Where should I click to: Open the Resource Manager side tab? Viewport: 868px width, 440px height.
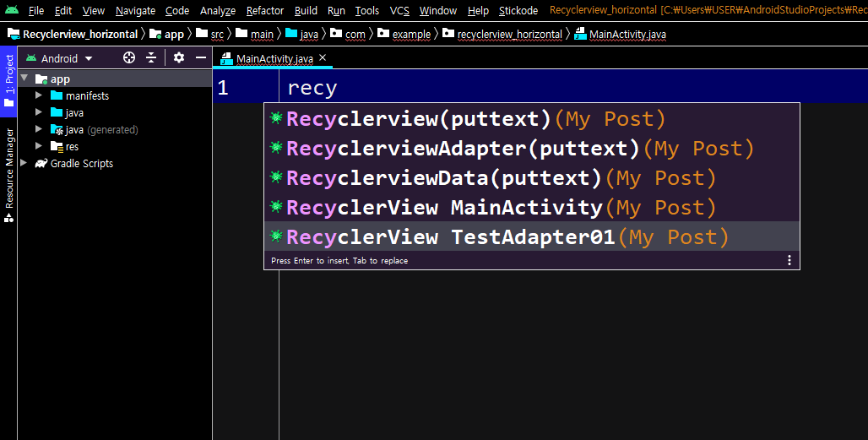point(8,176)
